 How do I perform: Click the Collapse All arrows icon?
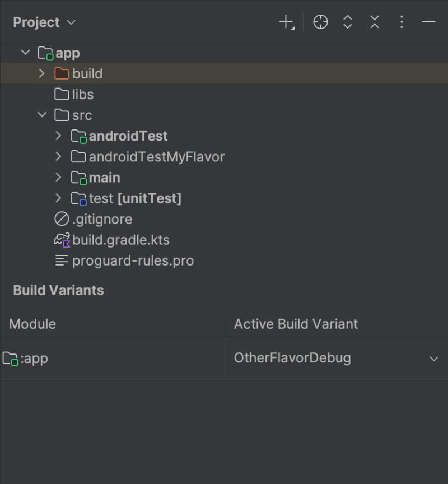375,22
